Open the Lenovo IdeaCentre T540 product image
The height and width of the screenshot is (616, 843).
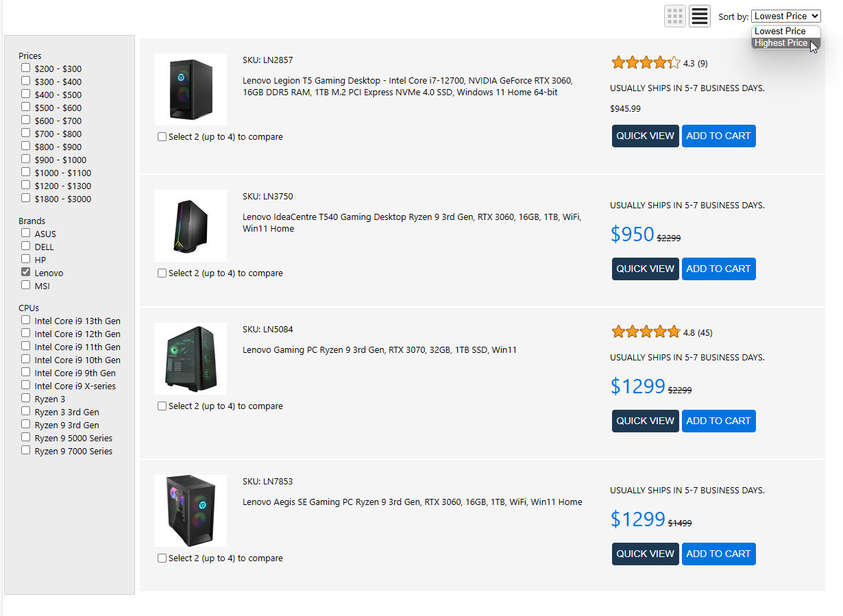[x=191, y=225]
